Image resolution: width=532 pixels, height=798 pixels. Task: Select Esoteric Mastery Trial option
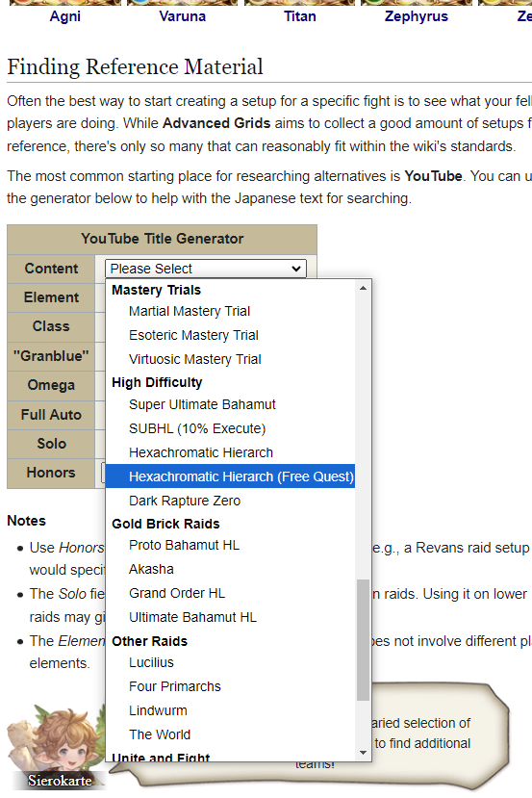(230, 335)
